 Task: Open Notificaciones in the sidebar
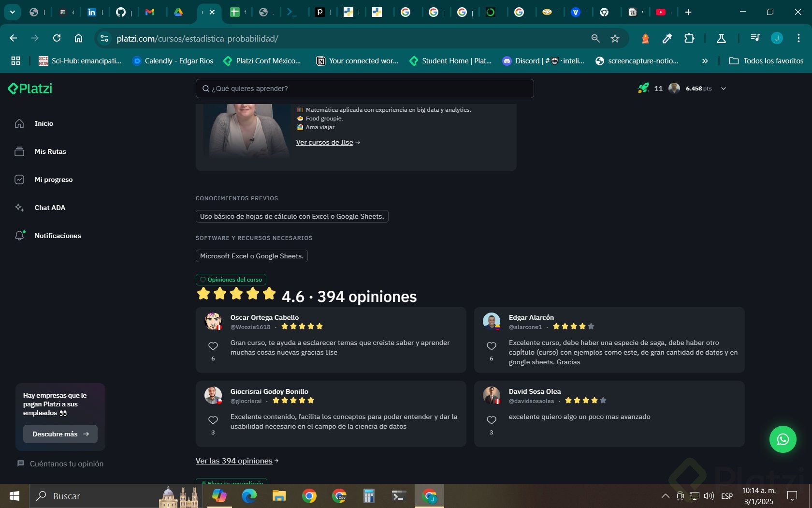(47, 236)
